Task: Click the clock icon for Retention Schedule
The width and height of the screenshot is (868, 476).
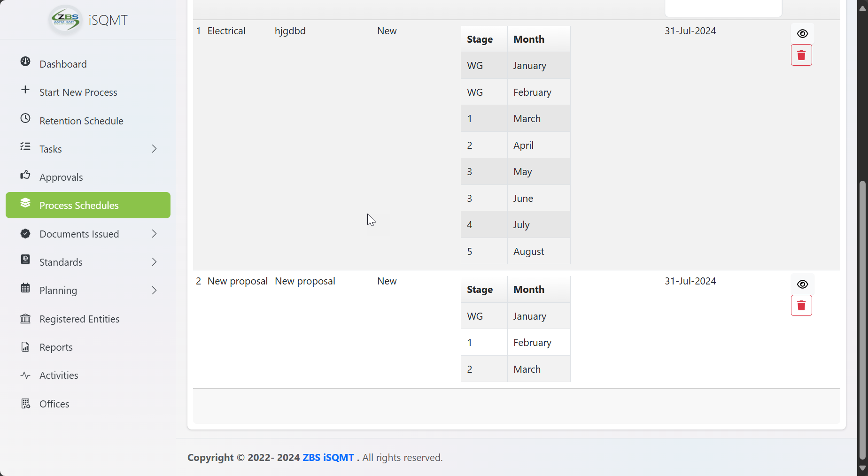Action: (x=25, y=118)
